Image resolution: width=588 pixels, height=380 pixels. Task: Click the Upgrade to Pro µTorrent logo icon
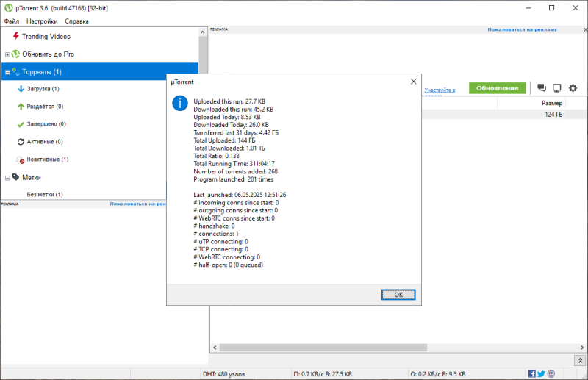click(15, 54)
